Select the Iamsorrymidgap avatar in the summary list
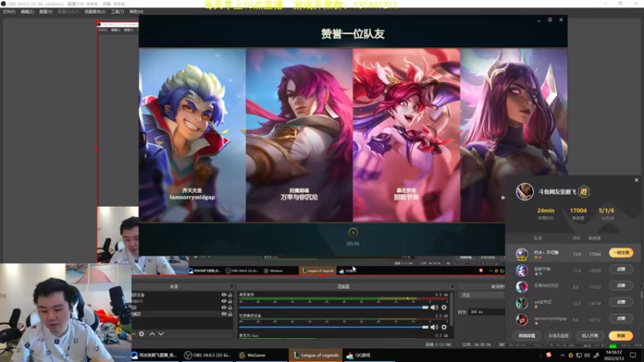Viewport: 644px width, 362px height. 522,319
